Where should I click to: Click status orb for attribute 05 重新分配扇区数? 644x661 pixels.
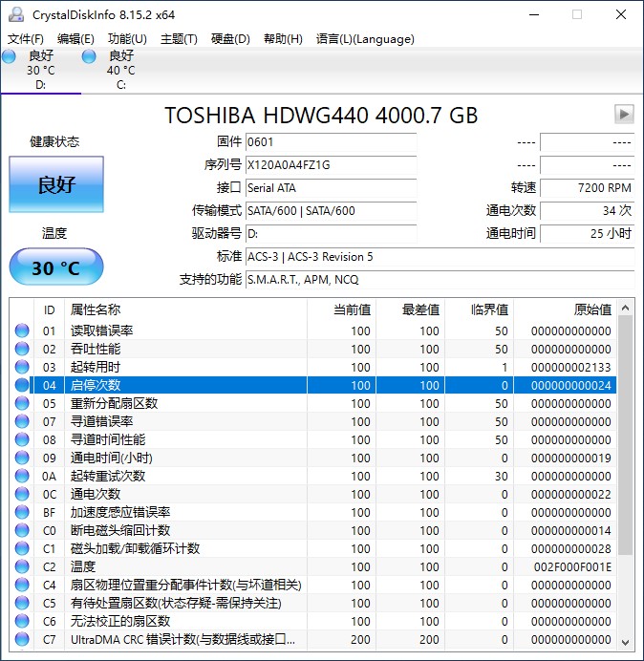coord(22,403)
